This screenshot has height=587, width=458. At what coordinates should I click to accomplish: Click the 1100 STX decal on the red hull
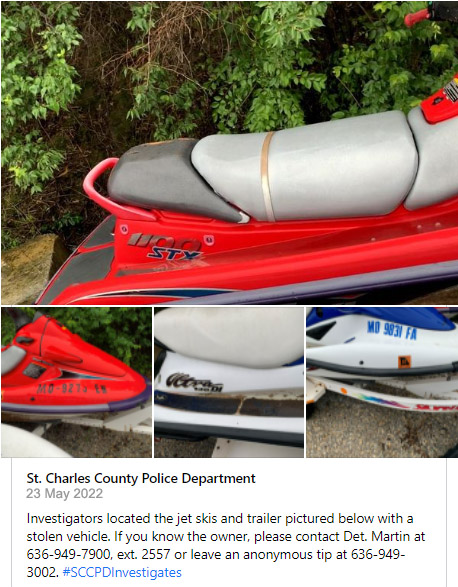167,247
